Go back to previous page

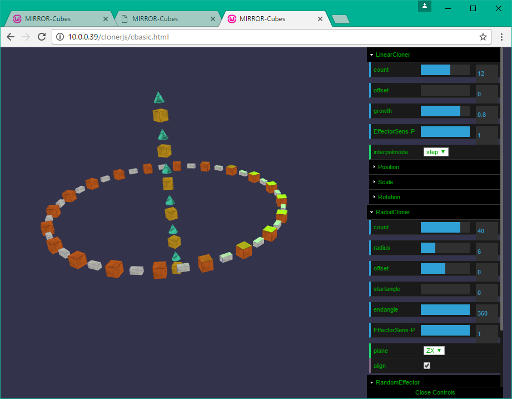11,37
